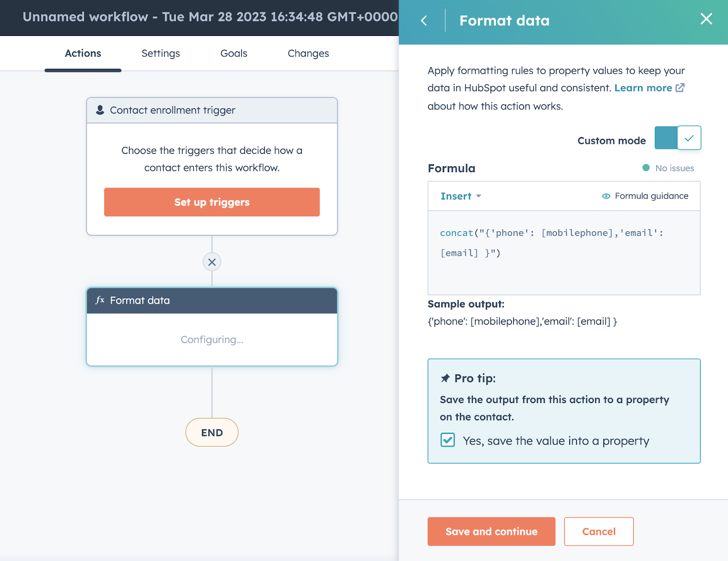Click the external link icon beside Learn more
728x561 pixels.
tap(680, 87)
